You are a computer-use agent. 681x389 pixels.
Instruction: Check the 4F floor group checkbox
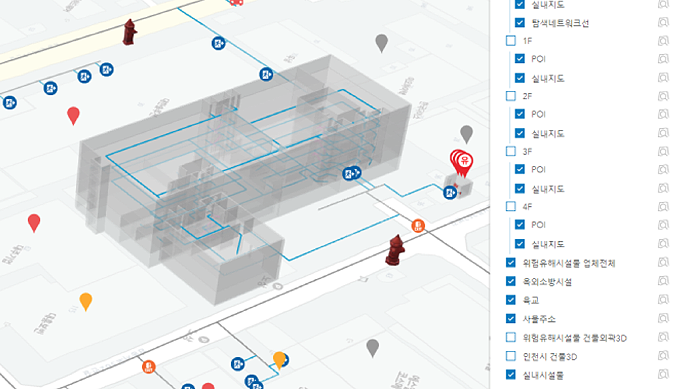click(x=511, y=206)
